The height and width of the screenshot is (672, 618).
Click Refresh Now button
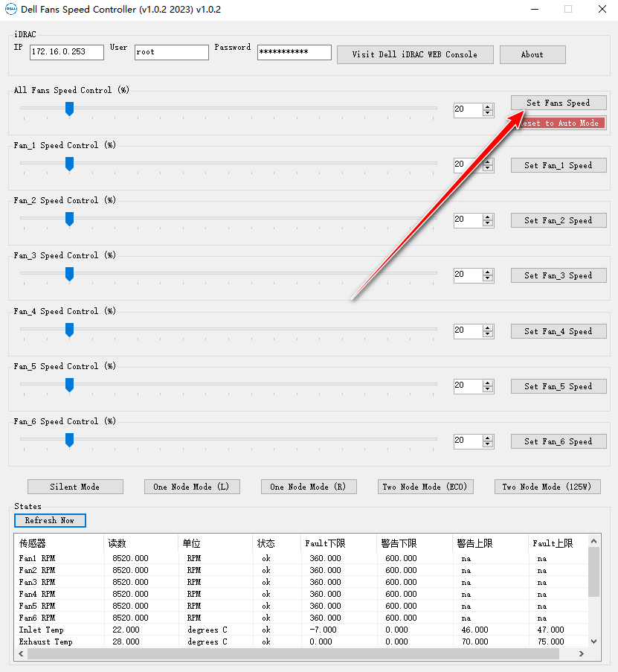[x=50, y=520]
